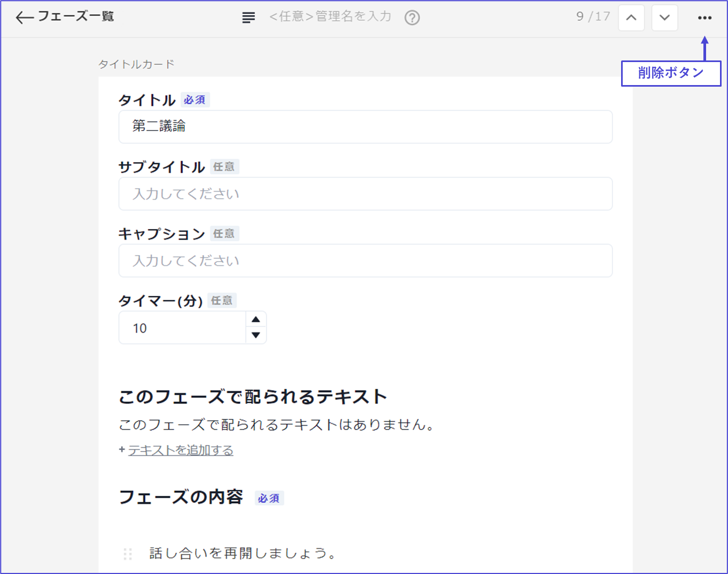Open the help question mark icon
This screenshot has width=728, height=574.
coord(412,18)
